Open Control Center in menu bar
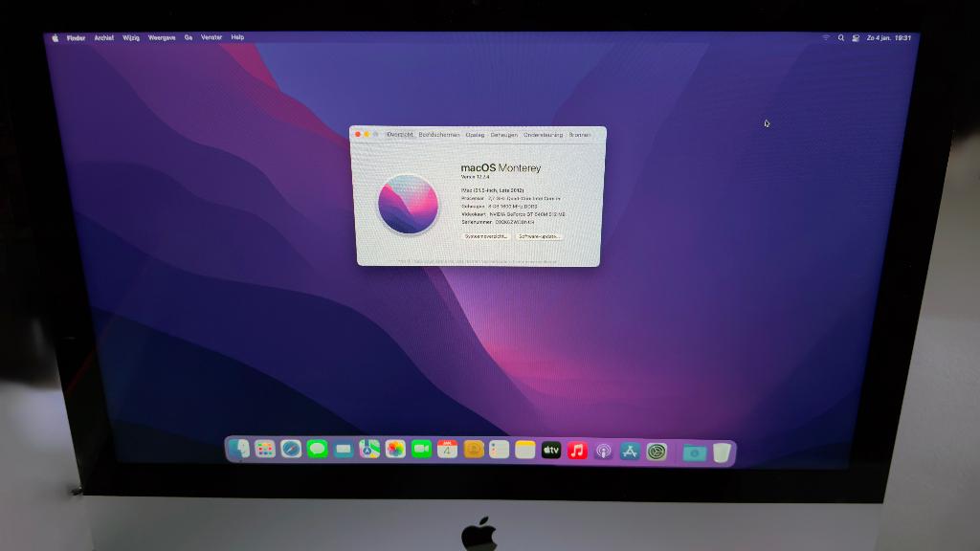 tap(856, 38)
